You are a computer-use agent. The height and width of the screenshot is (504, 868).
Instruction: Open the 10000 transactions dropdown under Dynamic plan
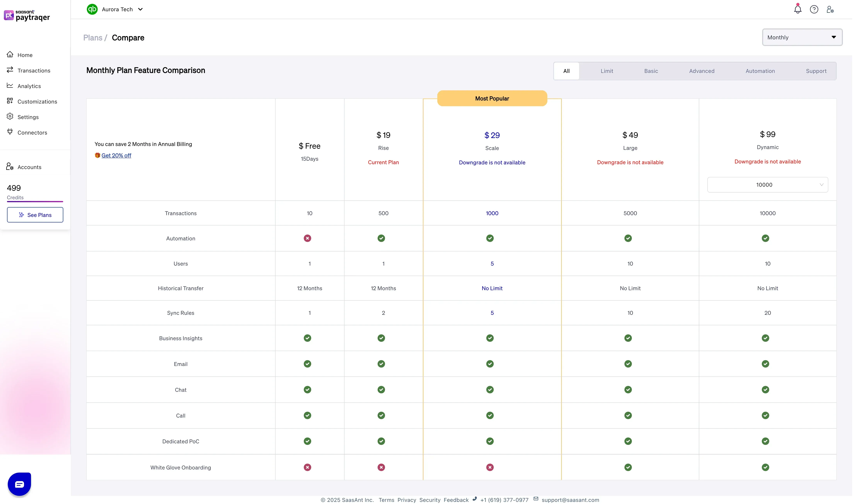pyautogui.click(x=767, y=184)
